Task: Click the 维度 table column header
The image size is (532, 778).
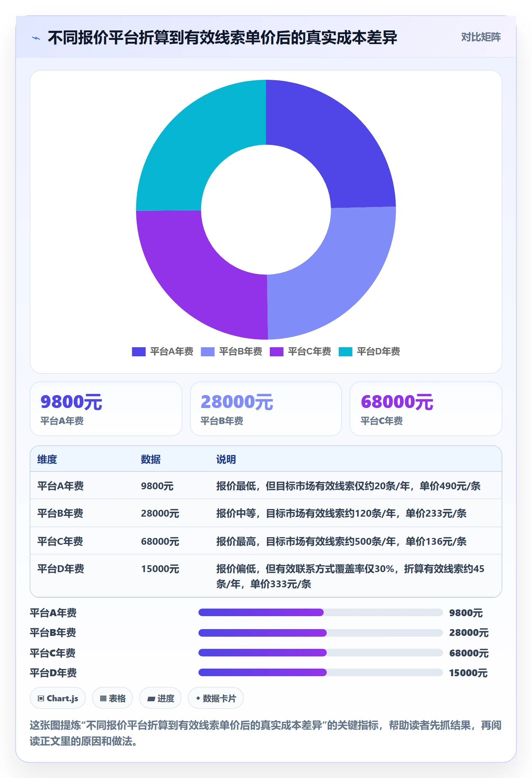Action: click(47, 459)
